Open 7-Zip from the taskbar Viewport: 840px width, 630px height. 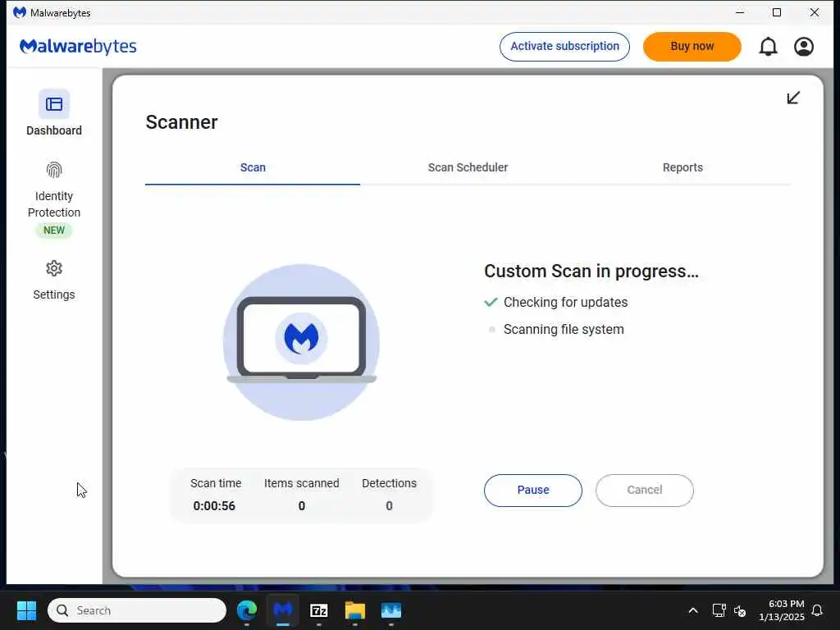point(319,610)
